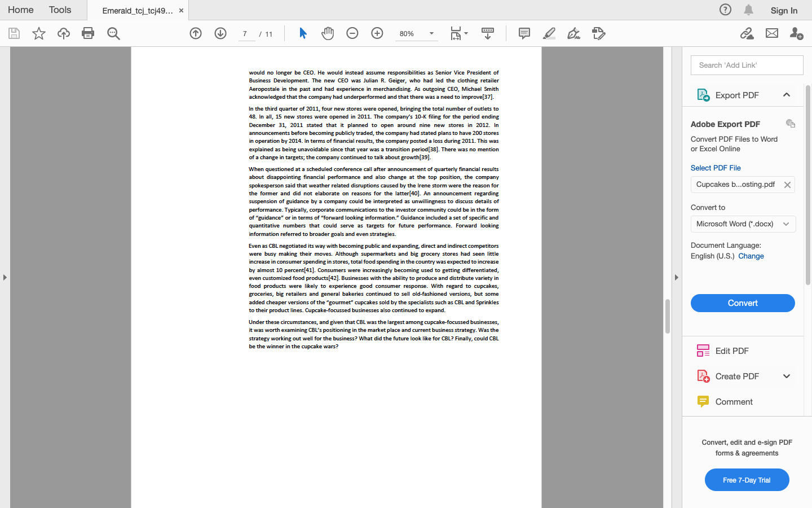Viewport: 812px width, 508px height.
Task: Select the Highlighter tool
Action: point(549,33)
